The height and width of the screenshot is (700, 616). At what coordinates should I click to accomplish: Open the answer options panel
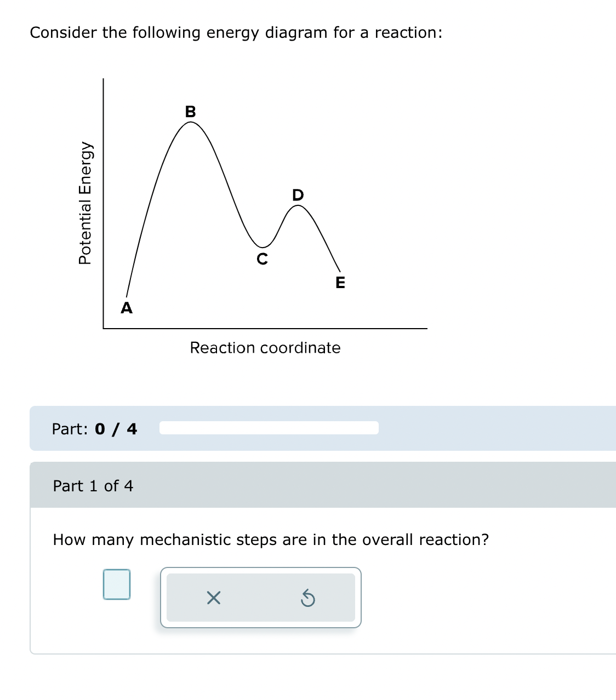pyautogui.click(x=260, y=598)
